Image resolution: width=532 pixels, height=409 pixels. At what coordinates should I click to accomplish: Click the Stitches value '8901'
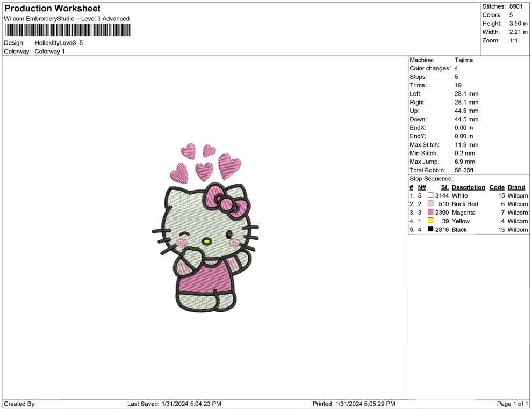[x=516, y=6]
